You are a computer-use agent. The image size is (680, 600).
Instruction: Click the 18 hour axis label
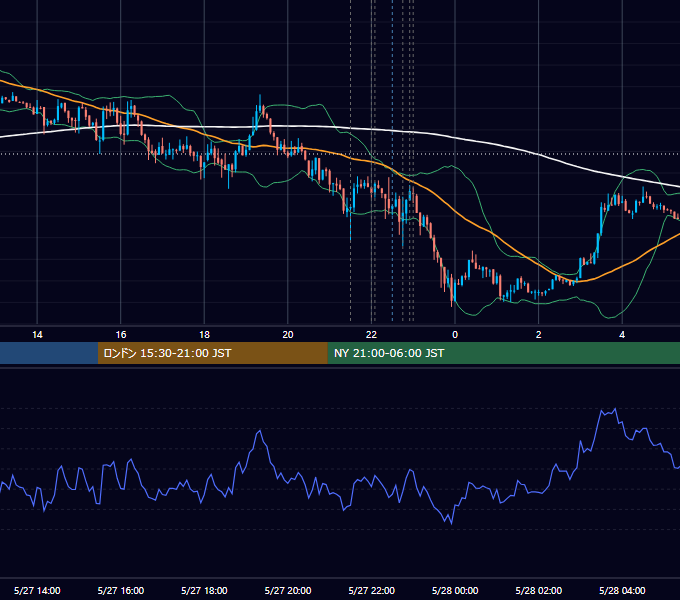(204, 335)
